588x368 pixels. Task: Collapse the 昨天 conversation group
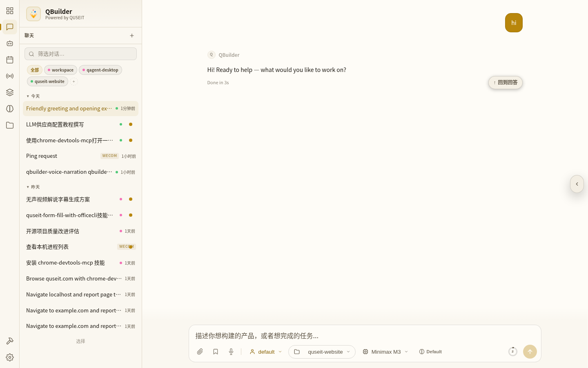tap(33, 187)
